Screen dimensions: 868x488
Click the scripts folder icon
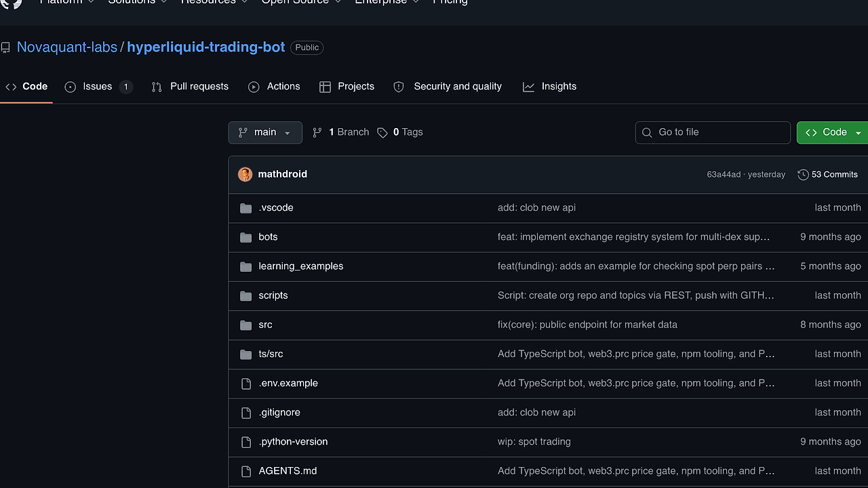pyautogui.click(x=245, y=296)
